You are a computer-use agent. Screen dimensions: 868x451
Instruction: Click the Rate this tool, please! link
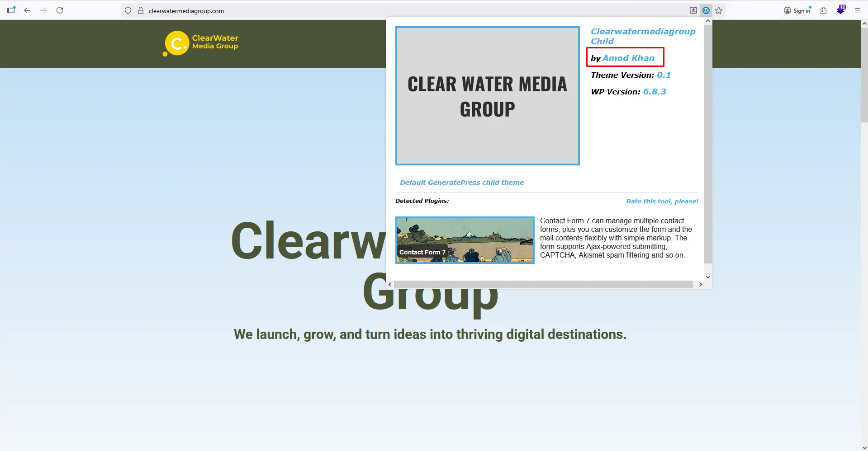662,201
